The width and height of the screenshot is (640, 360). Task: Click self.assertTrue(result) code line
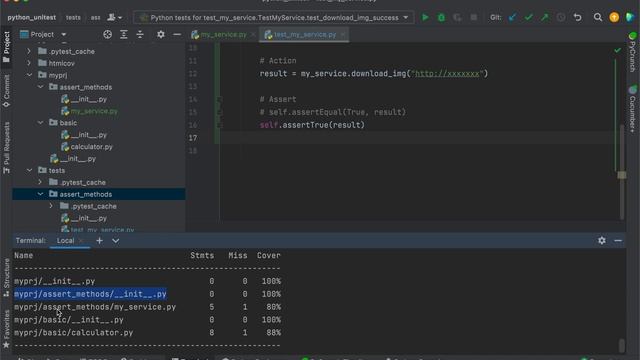(312, 125)
